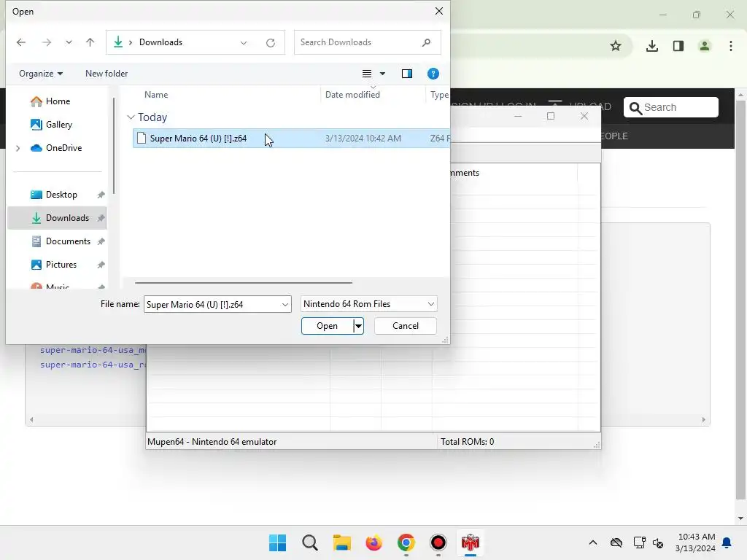Image resolution: width=747 pixels, height=560 pixels.
Task: Click the Downloads address bar path
Action: (x=160, y=42)
